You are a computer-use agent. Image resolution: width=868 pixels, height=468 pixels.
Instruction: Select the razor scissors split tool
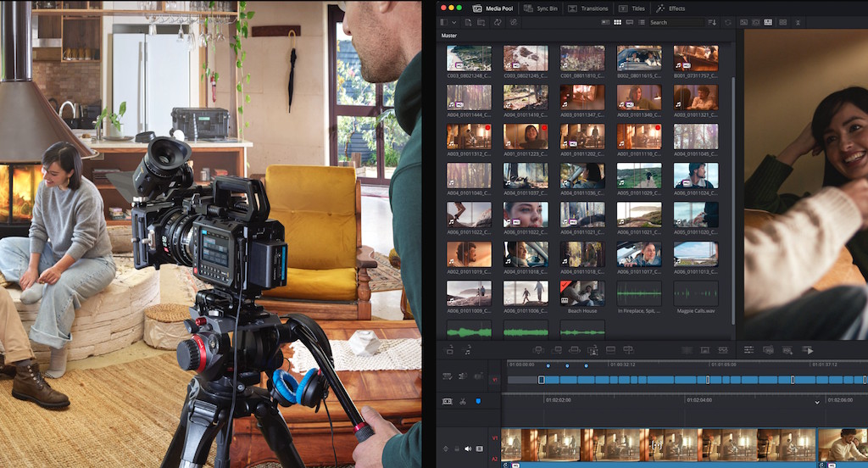coord(462,400)
